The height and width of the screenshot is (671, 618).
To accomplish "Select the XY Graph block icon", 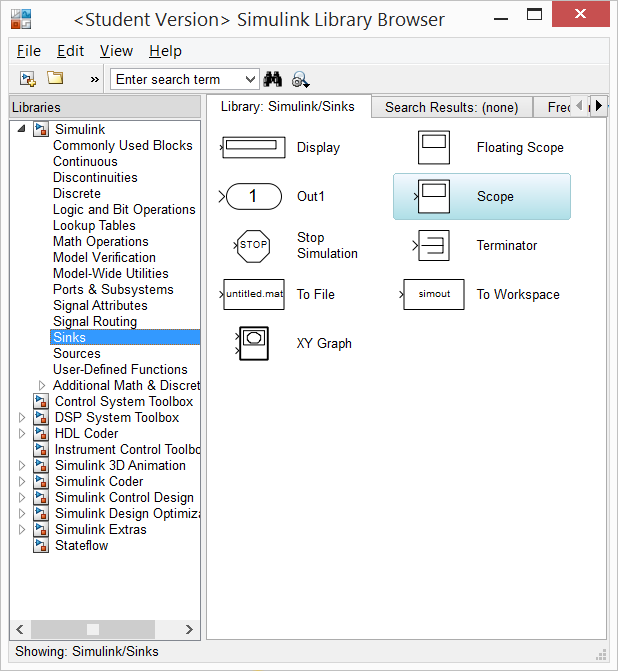I will [x=253, y=343].
